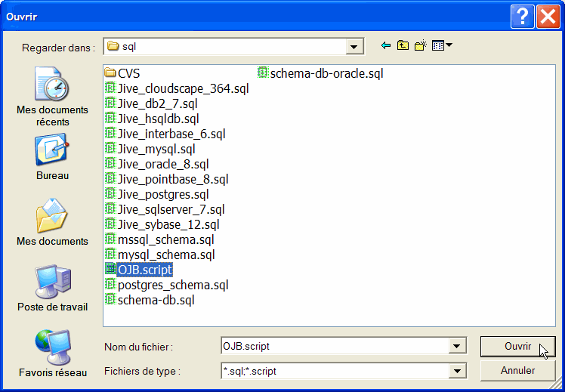This screenshot has width=565, height=392.
Task: Expand the Regarder dans folder dropdown
Action: point(354,47)
